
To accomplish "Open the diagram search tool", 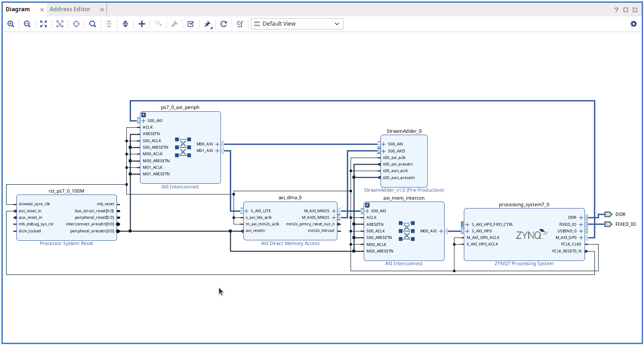I will click(x=93, y=24).
